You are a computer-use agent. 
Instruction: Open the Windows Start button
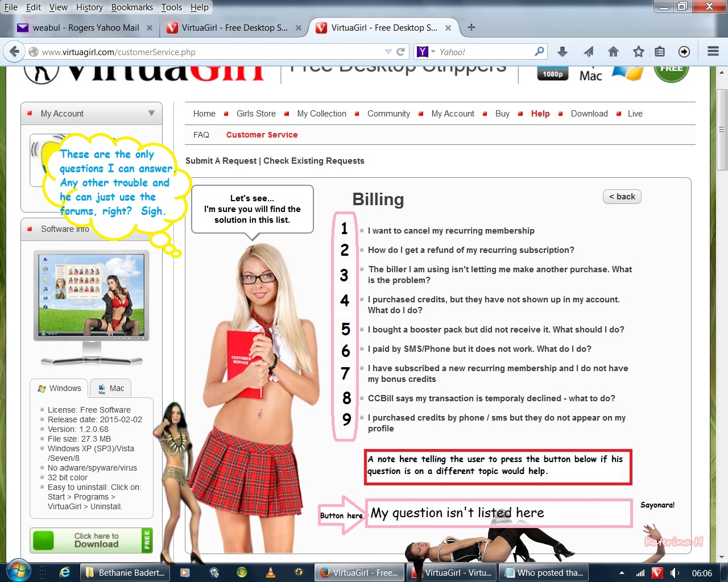pyautogui.click(x=18, y=571)
